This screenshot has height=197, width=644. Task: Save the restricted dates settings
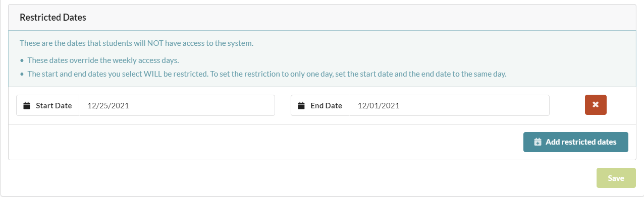click(616, 178)
